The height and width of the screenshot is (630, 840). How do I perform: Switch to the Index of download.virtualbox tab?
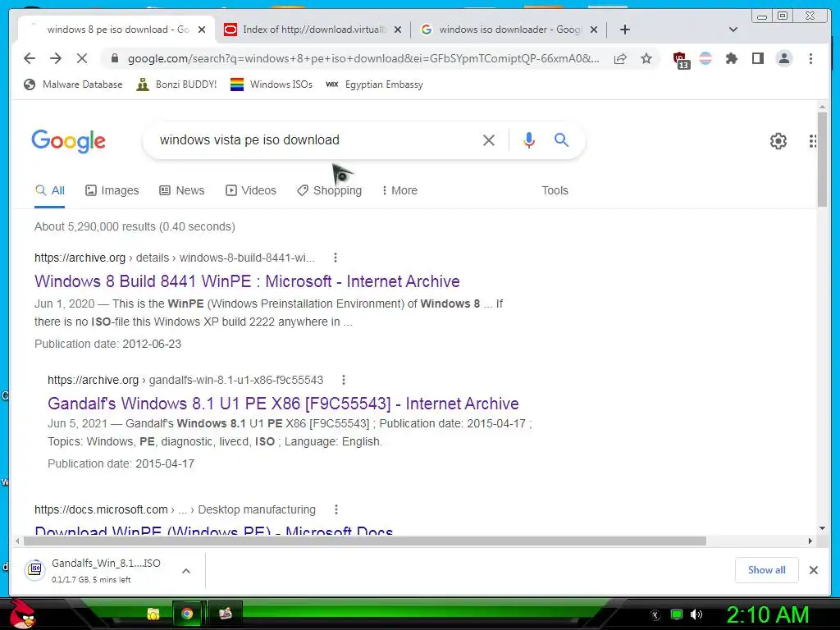click(x=313, y=30)
